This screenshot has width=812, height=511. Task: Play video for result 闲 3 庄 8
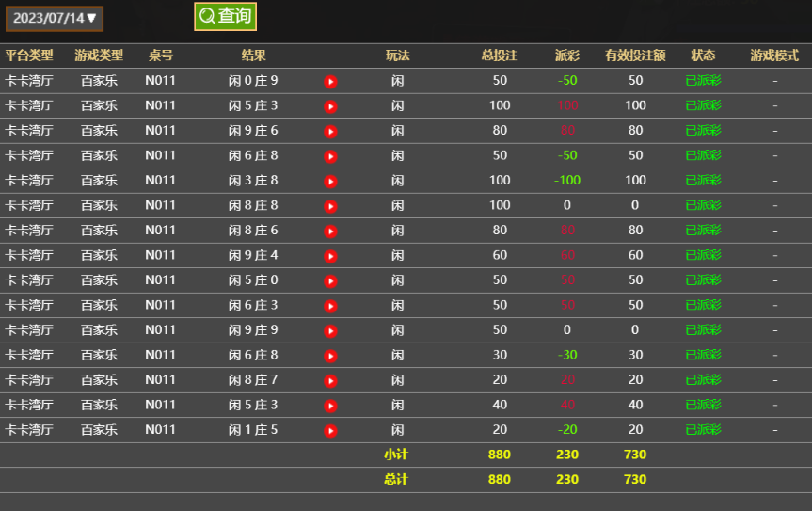coord(330,182)
